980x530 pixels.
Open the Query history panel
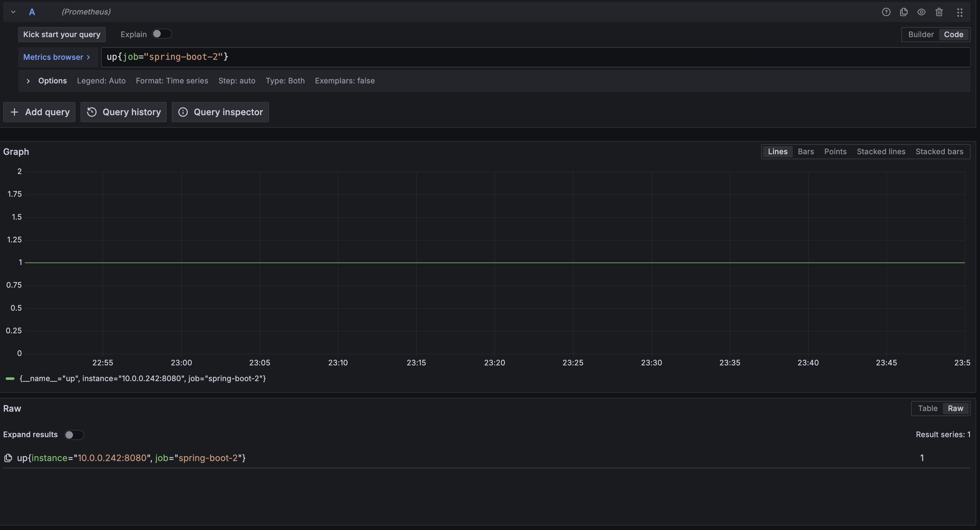[123, 111]
